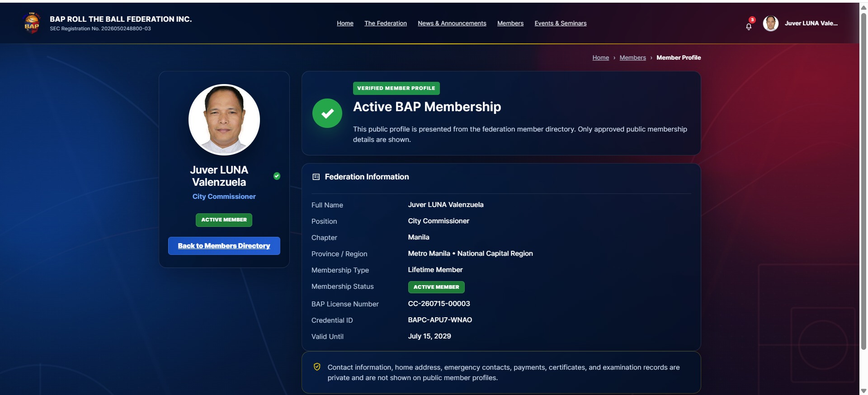
Task: Click the member profile photo
Action: tap(224, 120)
